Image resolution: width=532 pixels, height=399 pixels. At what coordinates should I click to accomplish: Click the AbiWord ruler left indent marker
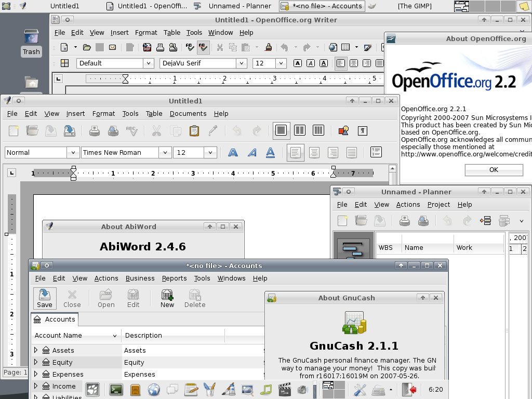click(x=73, y=173)
